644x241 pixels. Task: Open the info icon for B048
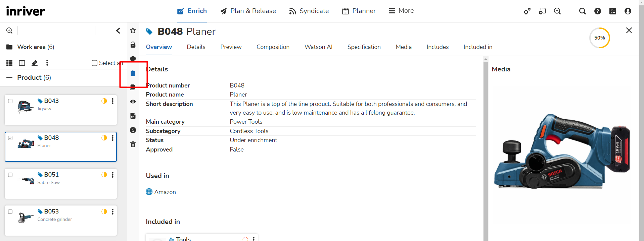point(133,130)
